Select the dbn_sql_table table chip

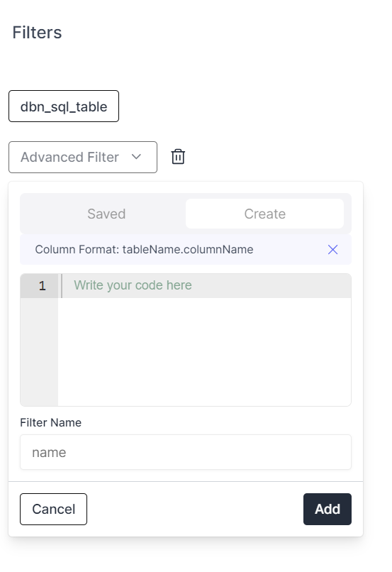[x=64, y=106]
